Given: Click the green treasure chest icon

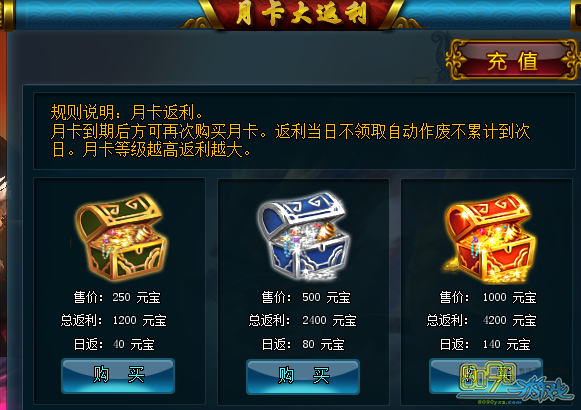Looking at the screenshot, I should [x=121, y=237].
